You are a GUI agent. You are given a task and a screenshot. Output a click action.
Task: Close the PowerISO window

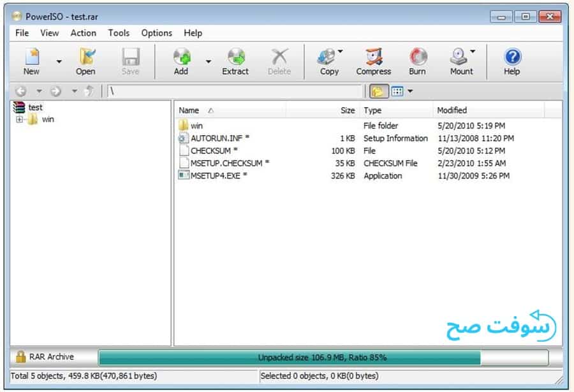pyautogui.click(x=550, y=17)
